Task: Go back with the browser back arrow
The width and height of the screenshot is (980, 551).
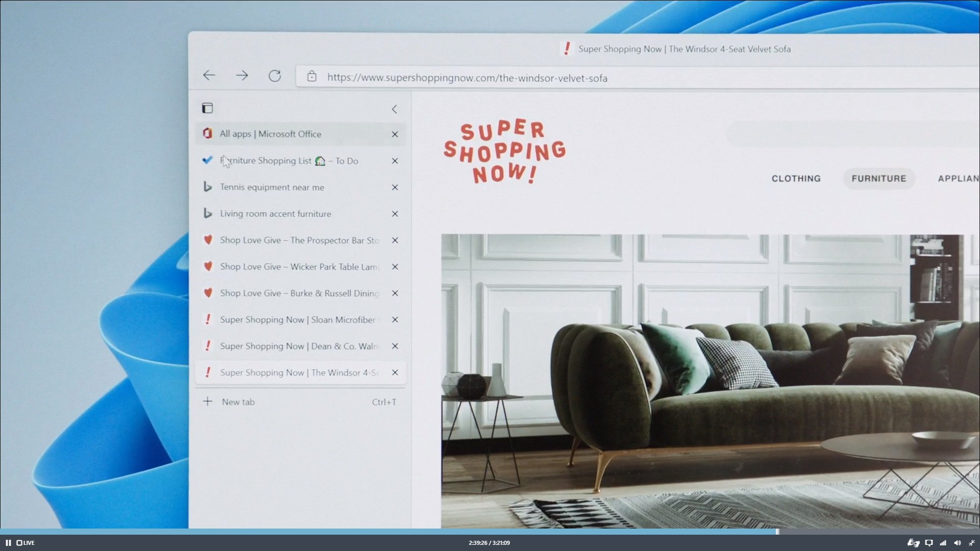Action: [x=209, y=76]
